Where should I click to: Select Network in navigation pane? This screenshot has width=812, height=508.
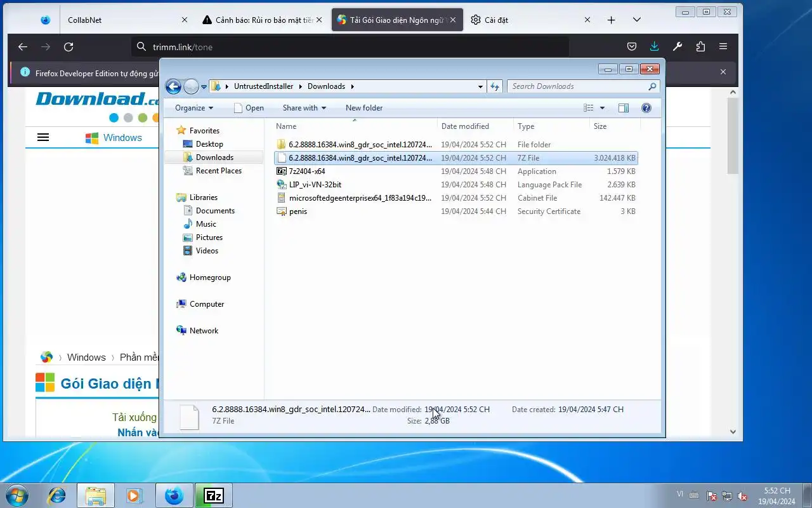point(204,331)
